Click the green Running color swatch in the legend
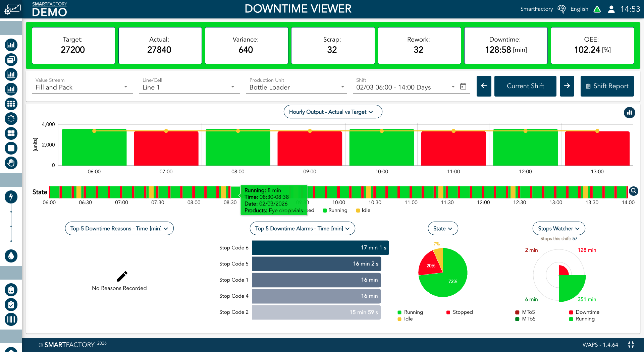The width and height of the screenshot is (644, 352). click(x=324, y=210)
